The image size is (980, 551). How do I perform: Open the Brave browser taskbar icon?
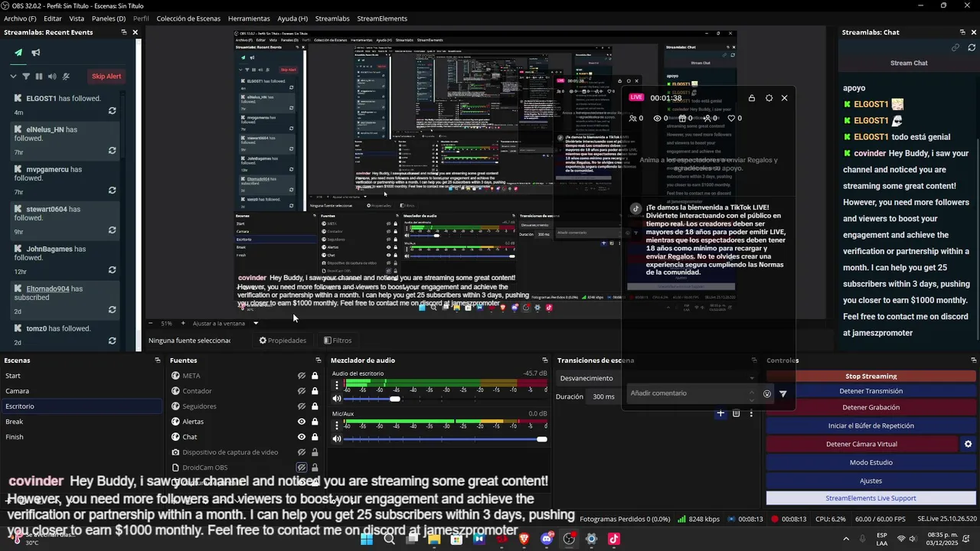524,539
